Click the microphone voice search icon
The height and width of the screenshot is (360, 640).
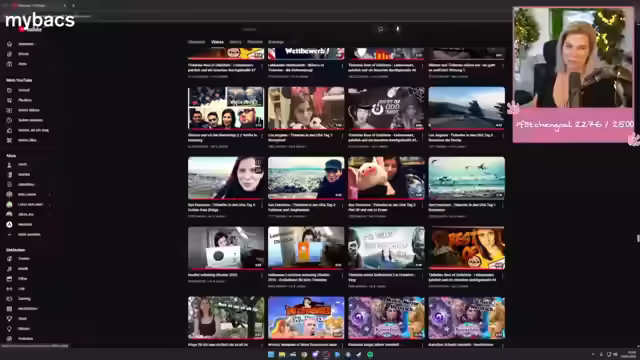(x=398, y=29)
